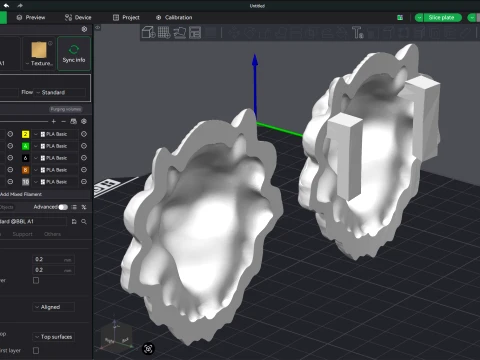The width and height of the screenshot is (480, 360).
Task: Select the Text shape tool icon
Action: 358,33
